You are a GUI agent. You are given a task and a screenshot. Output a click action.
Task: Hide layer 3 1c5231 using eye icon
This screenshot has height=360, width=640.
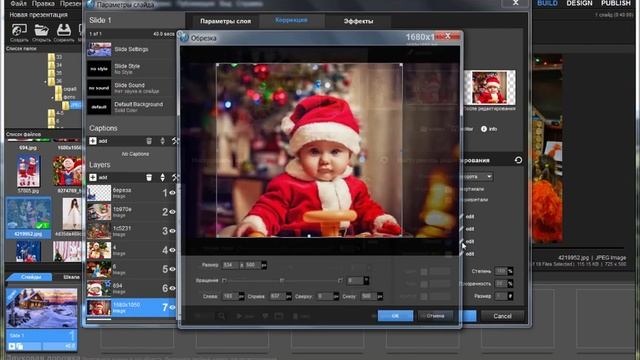pyautogui.click(x=172, y=231)
